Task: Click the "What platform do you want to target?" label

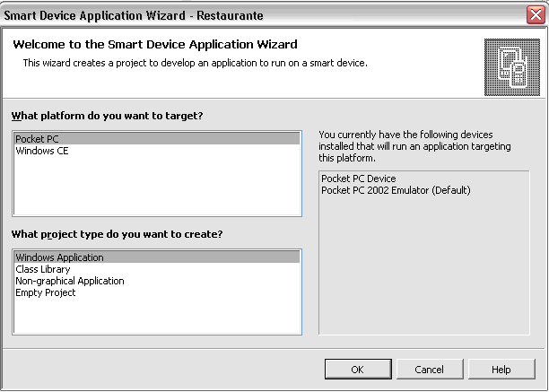Action: (x=107, y=117)
